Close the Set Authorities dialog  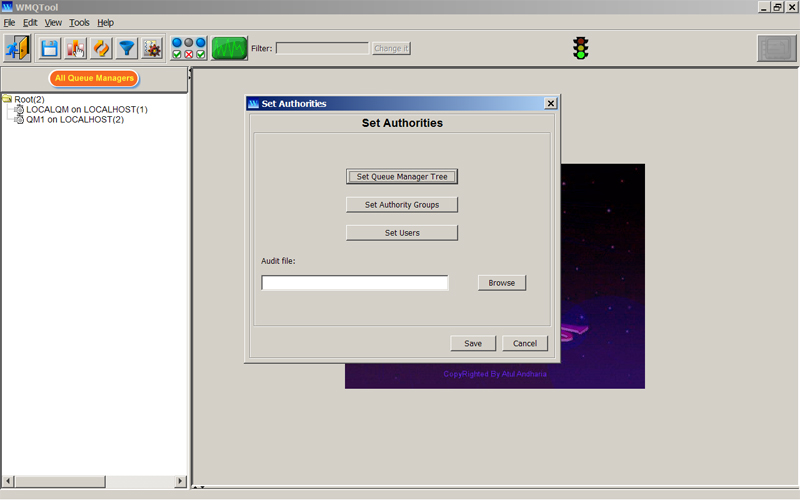551,104
